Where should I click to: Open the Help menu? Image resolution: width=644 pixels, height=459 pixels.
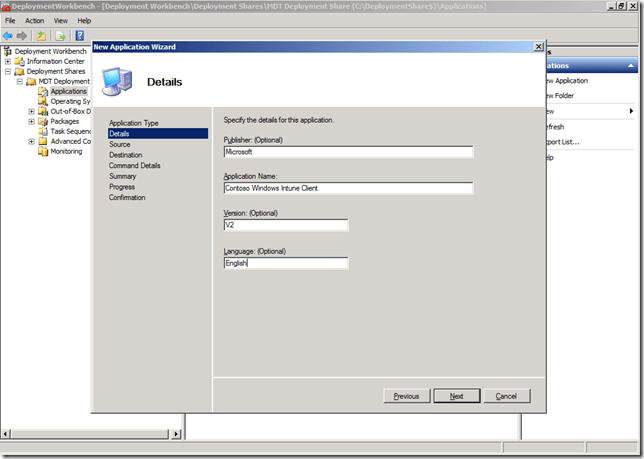pos(84,21)
